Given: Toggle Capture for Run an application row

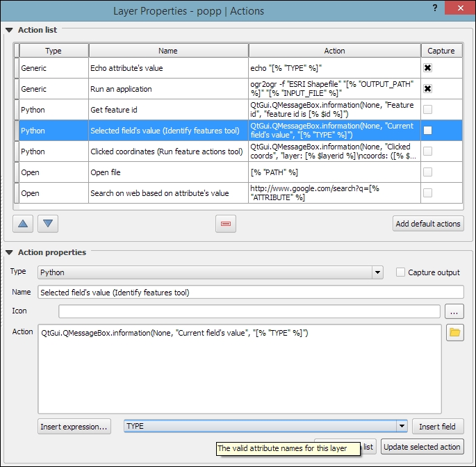Looking at the screenshot, I should coord(428,88).
